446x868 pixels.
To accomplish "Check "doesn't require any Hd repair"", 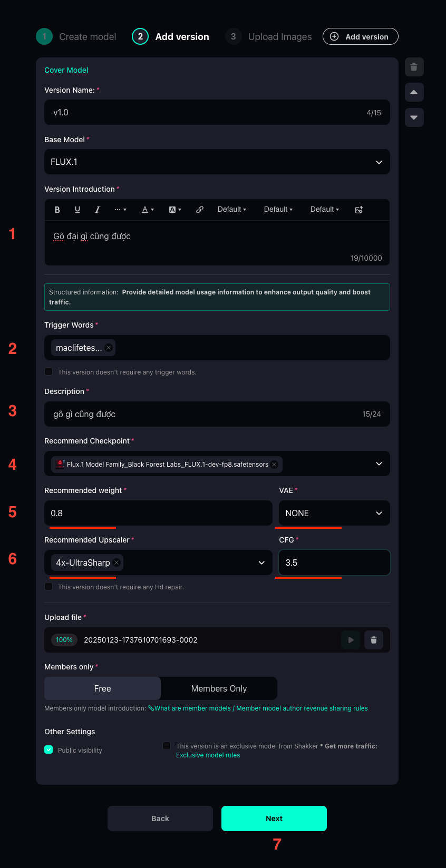I will tap(49, 587).
